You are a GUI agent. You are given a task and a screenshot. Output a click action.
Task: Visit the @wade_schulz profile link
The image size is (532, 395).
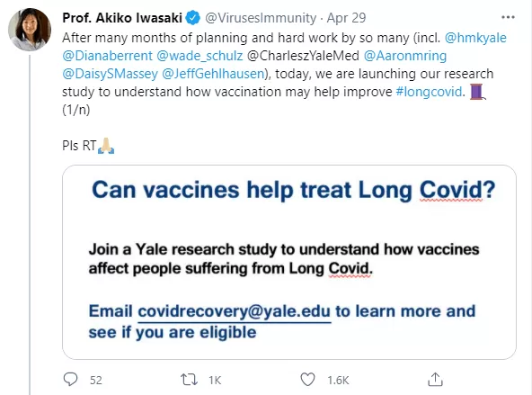(x=199, y=56)
